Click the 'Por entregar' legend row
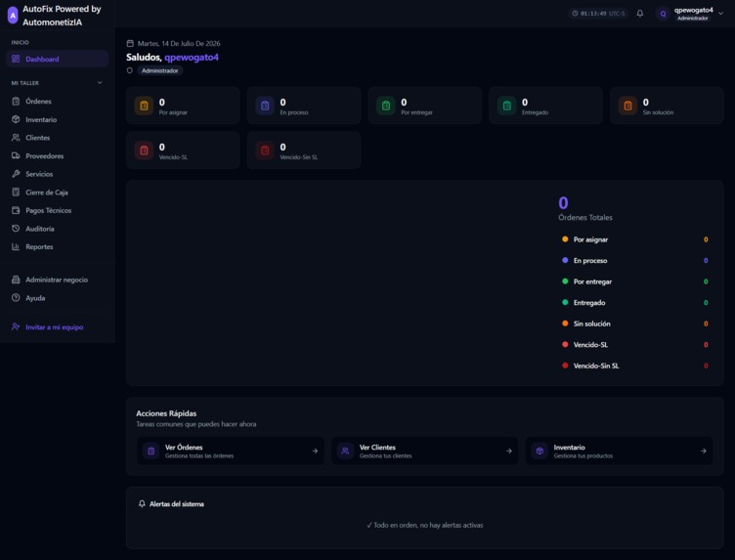This screenshot has width=735, height=560. coord(634,281)
